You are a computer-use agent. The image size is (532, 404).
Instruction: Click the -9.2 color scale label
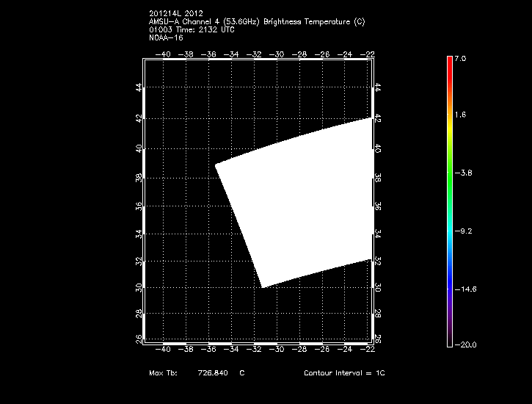point(462,231)
